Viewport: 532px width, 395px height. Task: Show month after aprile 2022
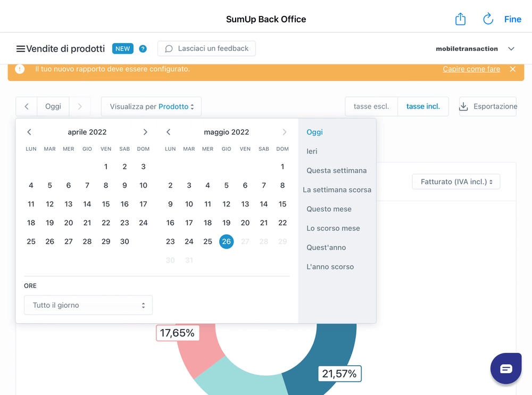(x=145, y=132)
